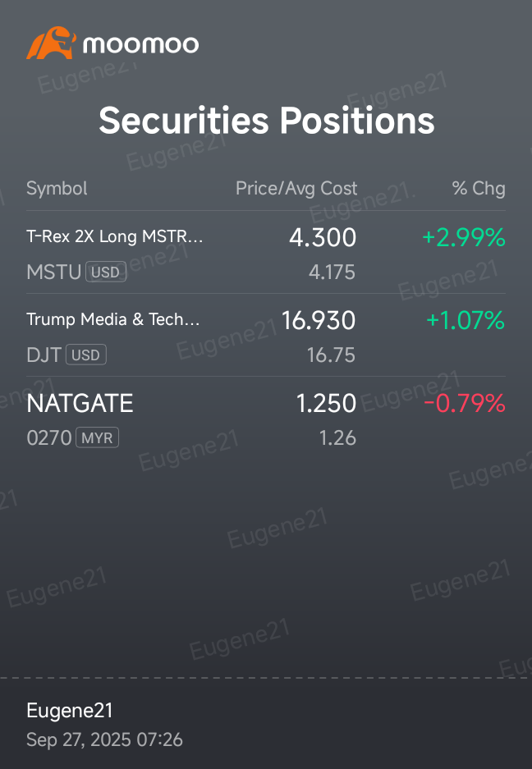Select the 16.930 price for DJT
The width and height of the screenshot is (532, 769).
point(319,320)
